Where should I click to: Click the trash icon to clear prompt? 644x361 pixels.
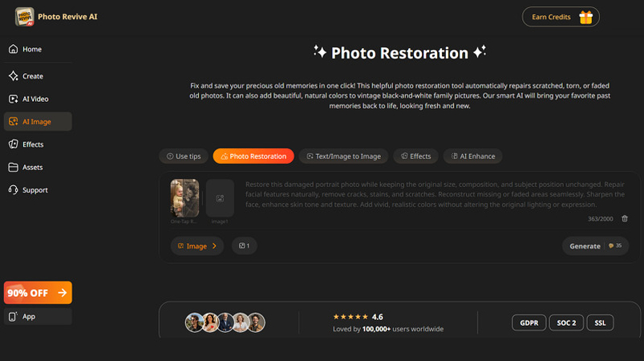[x=625, y=218]
